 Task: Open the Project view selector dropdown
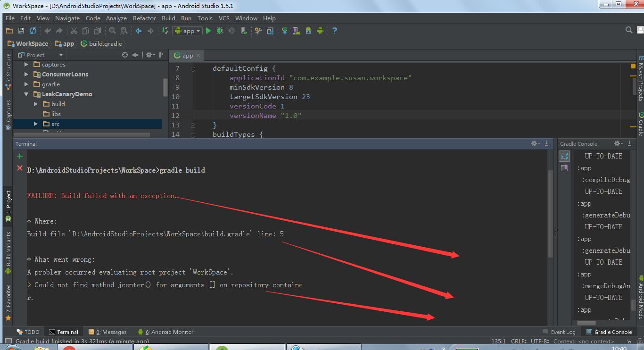click(x=40, y=55)
